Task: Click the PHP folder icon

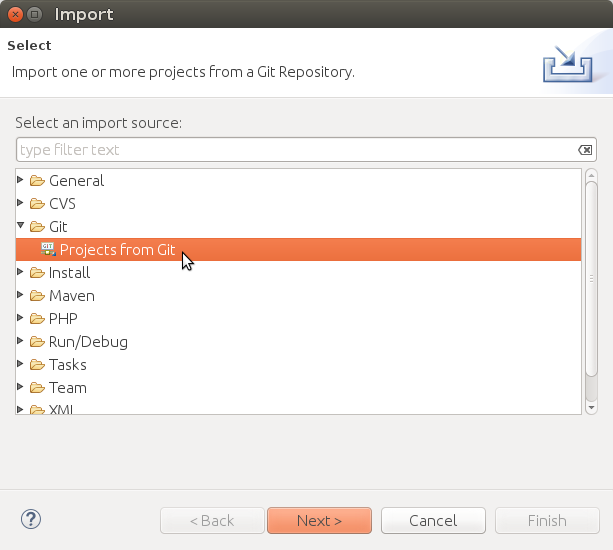Action: coord(38,319)
